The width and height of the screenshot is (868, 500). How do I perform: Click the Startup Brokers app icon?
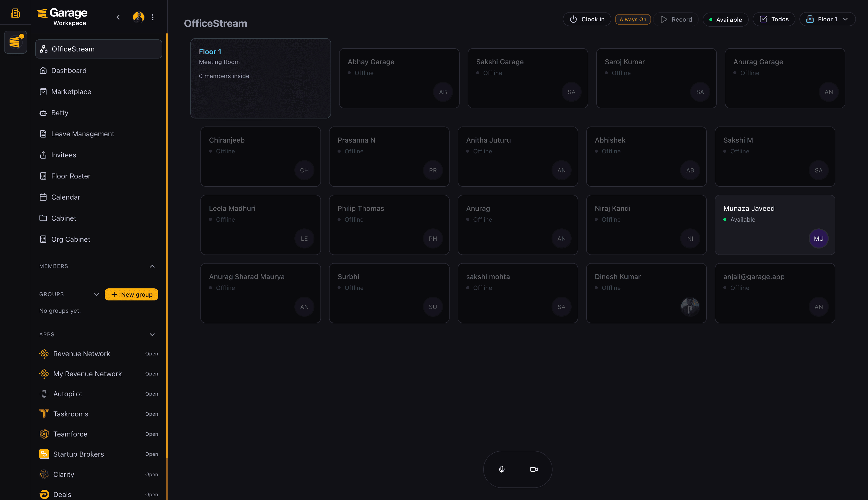[x=44, y=454]
